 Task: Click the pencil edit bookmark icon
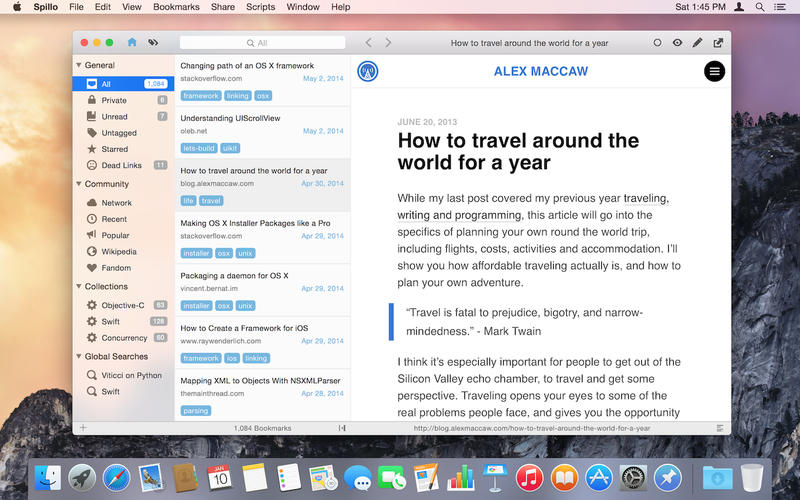(x=697, y=43)
